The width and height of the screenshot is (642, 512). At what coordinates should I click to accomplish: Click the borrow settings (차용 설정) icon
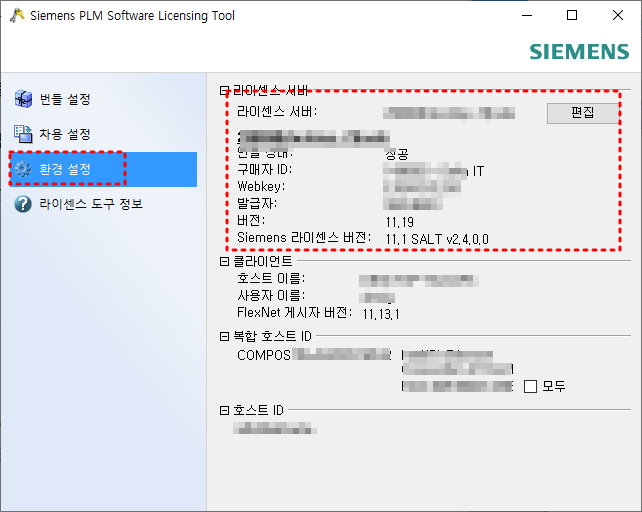point(23,134)
